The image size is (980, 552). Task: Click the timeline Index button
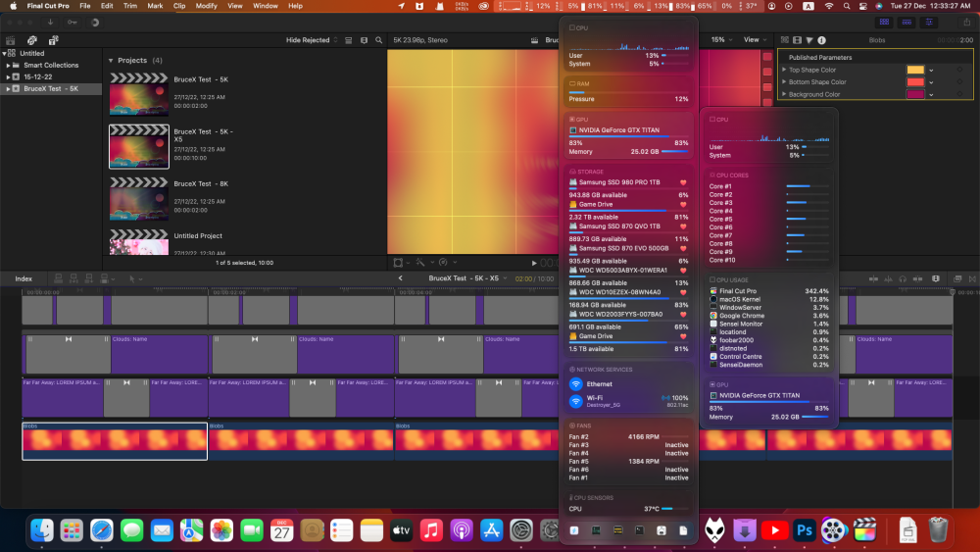(x=24, y=278)
